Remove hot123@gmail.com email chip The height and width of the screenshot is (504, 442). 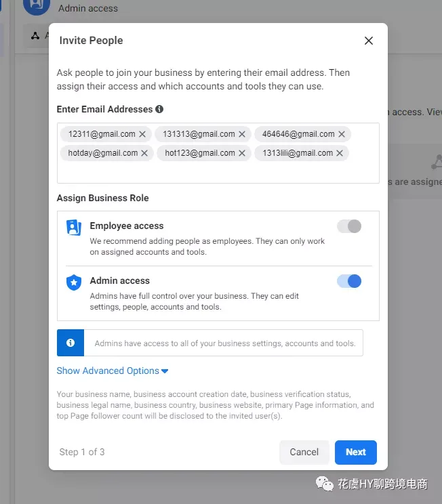[242, 153]
